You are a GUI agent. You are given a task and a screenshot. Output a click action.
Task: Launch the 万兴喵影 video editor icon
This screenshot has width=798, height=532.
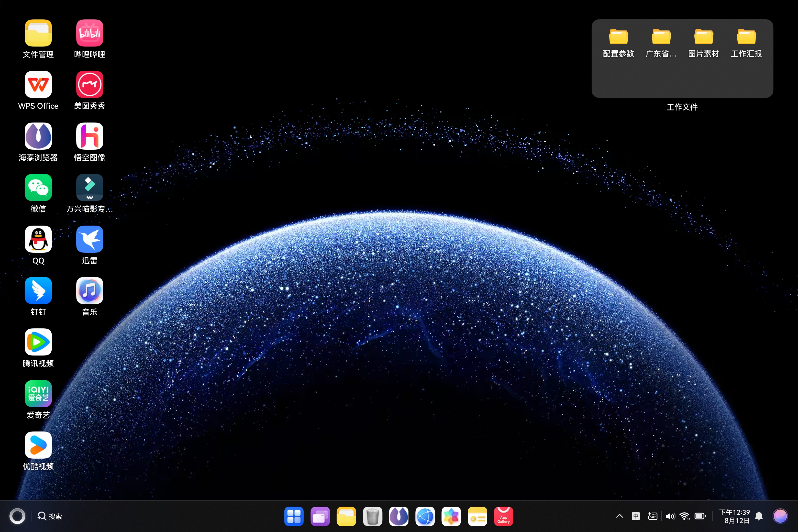pyautogui.click(x=90, y=188)
